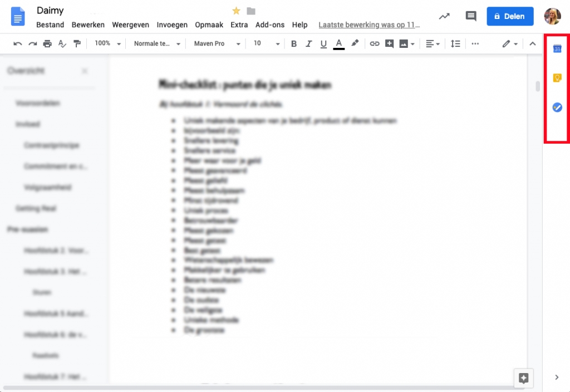Image resolution: width=570 pixels, height=392 pixels.
Task: Click the add comment icon
Action: (x=389, y=43)
